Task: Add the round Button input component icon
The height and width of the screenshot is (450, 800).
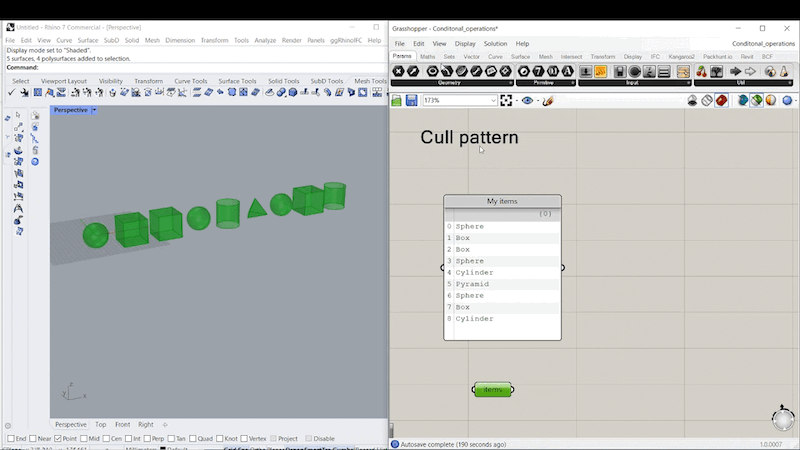Action: pyautogui.click(x=635, y=71)
